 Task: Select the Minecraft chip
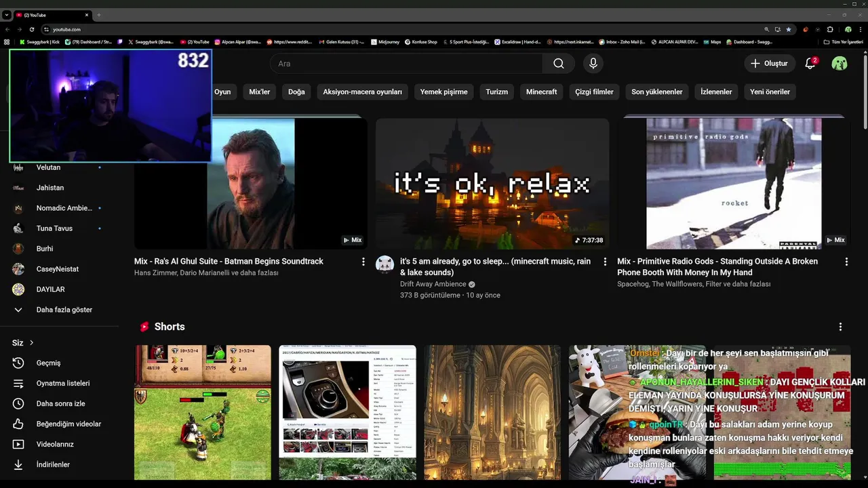point(542,91)
